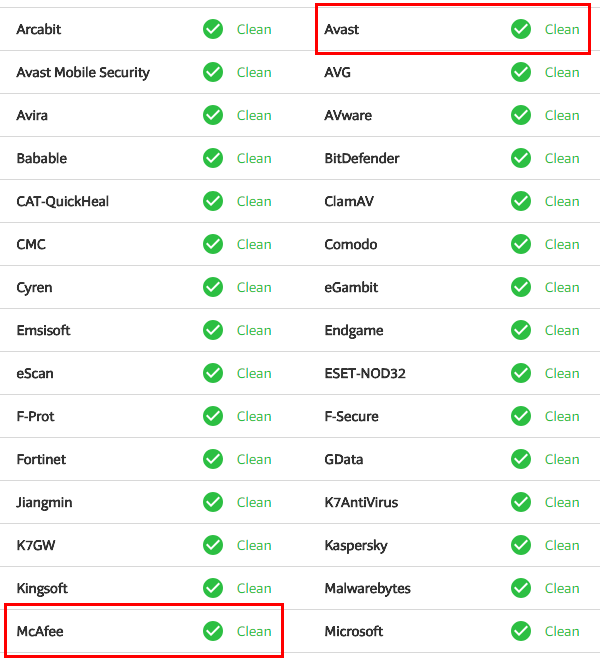Click the green checkmark beside ClamAV
600x661 pixels.
[x=521, y=201]
